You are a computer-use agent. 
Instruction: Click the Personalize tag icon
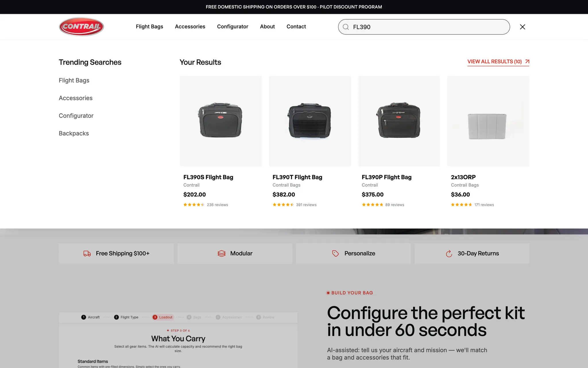pos(335,254)
